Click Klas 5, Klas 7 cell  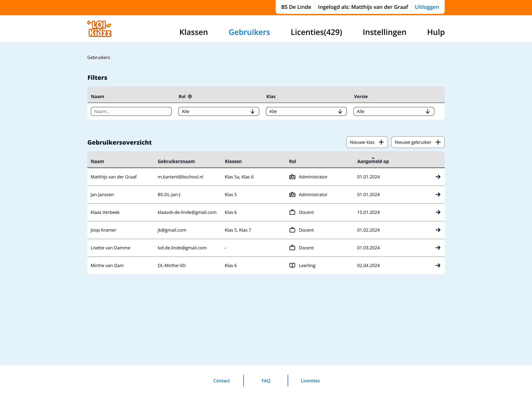click(x=238, y=230)
